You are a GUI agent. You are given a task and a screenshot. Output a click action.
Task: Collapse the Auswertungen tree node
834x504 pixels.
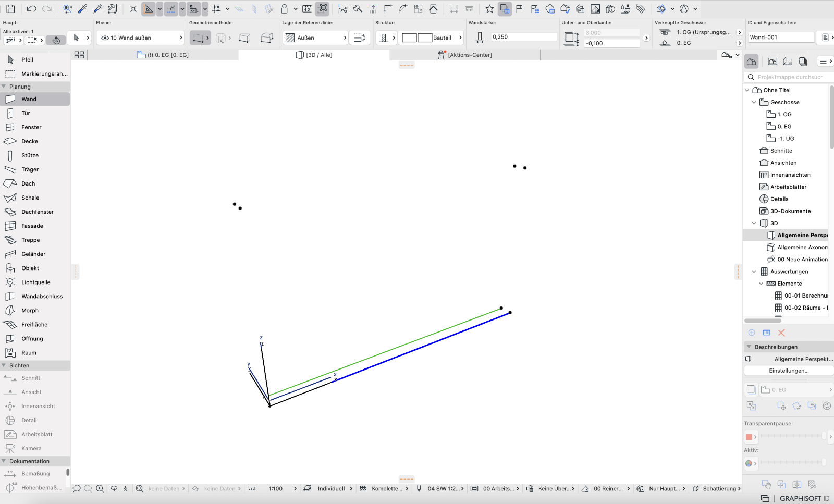(754, 272)
